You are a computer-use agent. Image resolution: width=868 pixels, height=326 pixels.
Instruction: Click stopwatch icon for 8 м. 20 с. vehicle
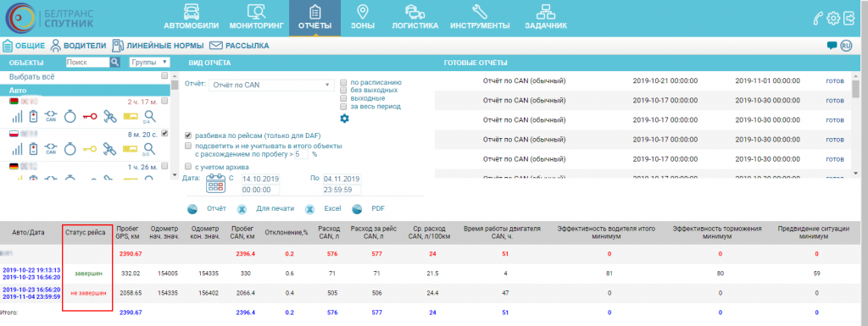(70, 149)
